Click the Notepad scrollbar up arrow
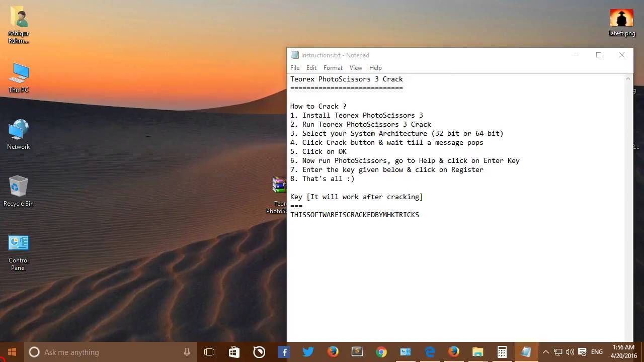Viewport: 644px width, 362px height. (628, 79)
